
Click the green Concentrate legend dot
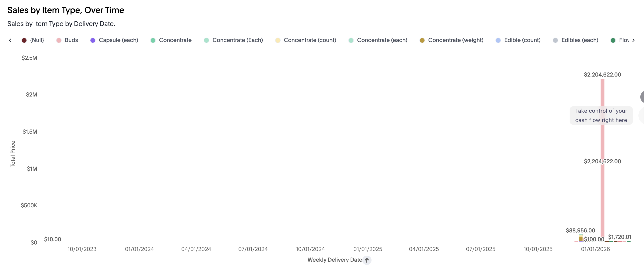[153, 40]
